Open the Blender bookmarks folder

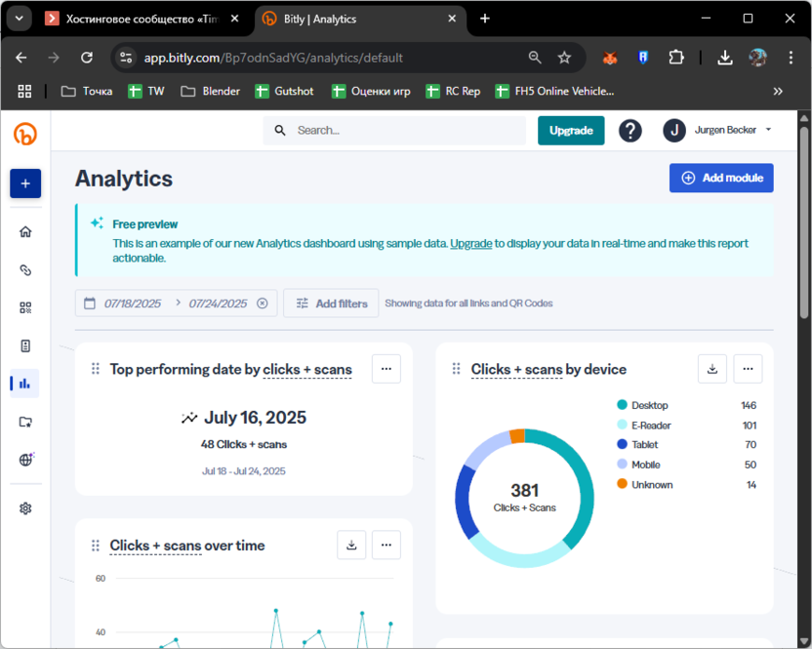pyautogui.click(x=211, y=91)
